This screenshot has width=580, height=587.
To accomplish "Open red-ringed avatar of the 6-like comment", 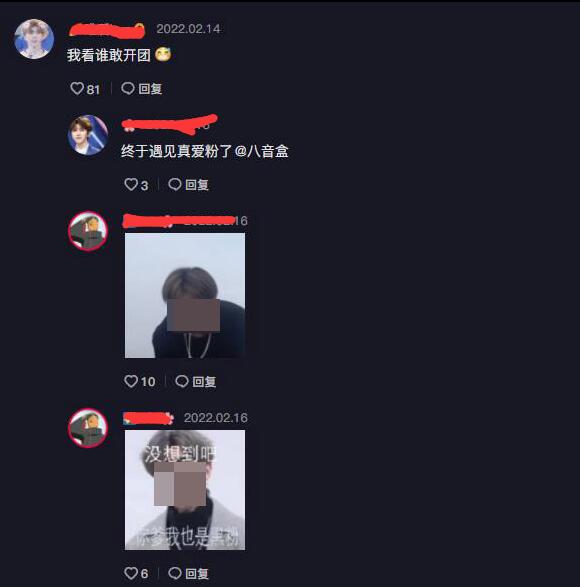I will pyautogui.click(x=88, y=428).
